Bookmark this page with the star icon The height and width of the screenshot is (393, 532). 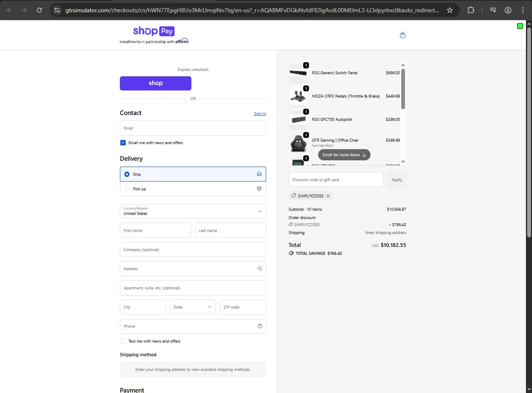click(450, 10)
